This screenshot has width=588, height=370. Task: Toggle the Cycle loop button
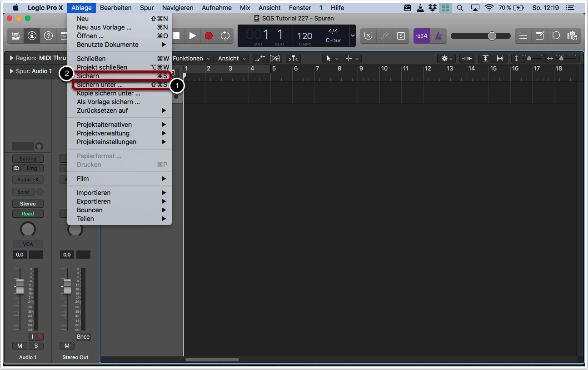225,36
